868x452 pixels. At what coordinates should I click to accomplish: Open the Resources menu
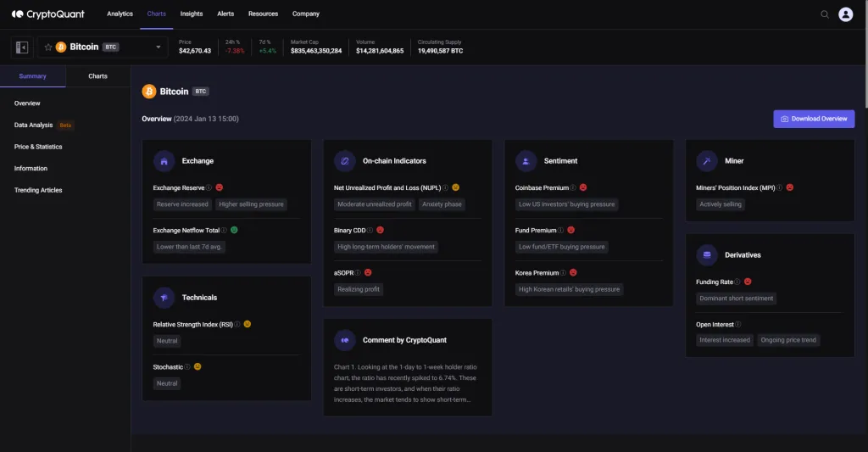coord(263,14)
